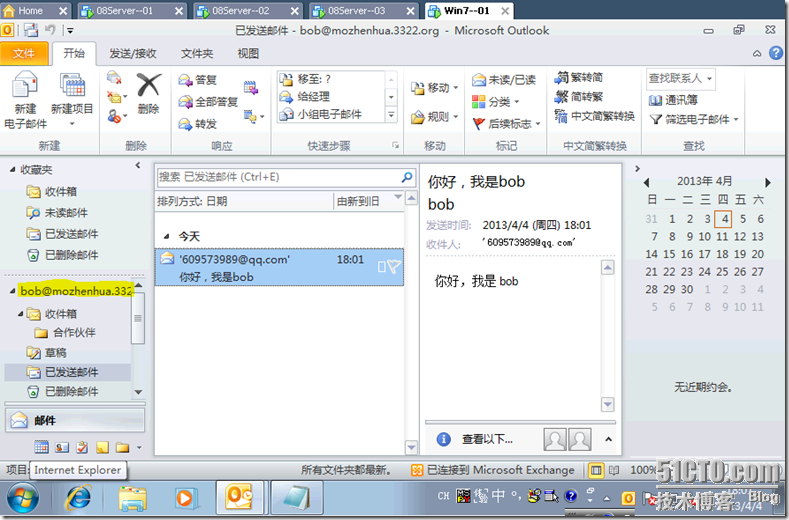Open the Quick Steps dialog launcher
The height and width of the screenshot is (520, 789).
[396, 145]
